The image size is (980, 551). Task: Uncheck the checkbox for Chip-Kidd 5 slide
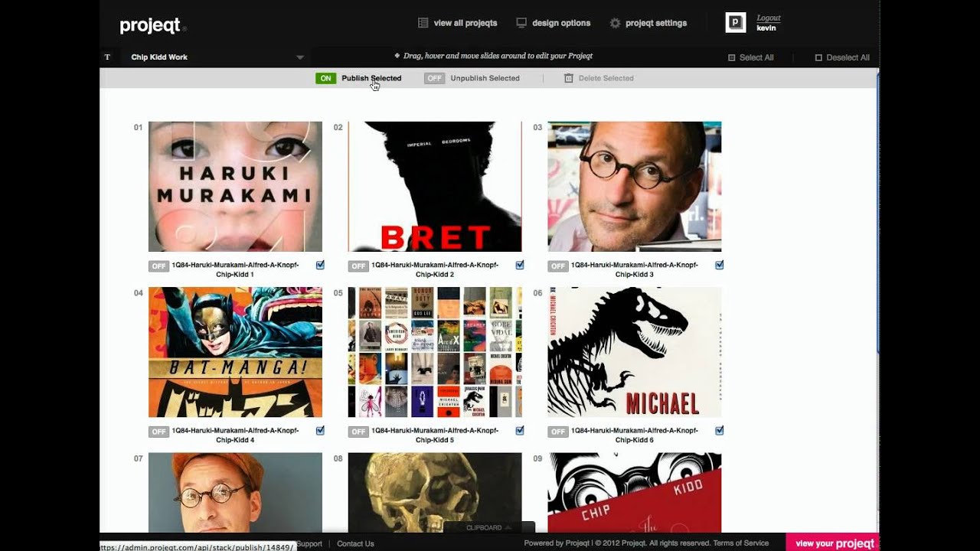point(520,430)
